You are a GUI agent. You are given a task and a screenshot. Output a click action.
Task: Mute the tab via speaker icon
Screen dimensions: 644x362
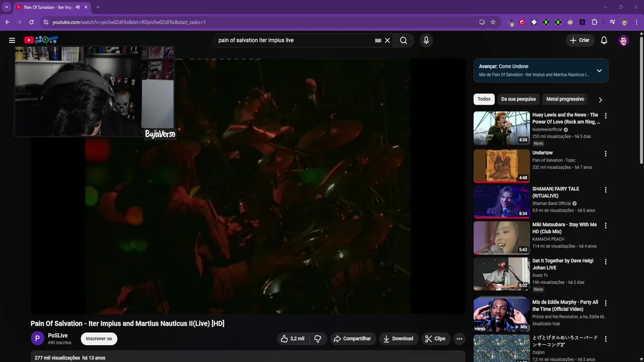click(77, 7)
